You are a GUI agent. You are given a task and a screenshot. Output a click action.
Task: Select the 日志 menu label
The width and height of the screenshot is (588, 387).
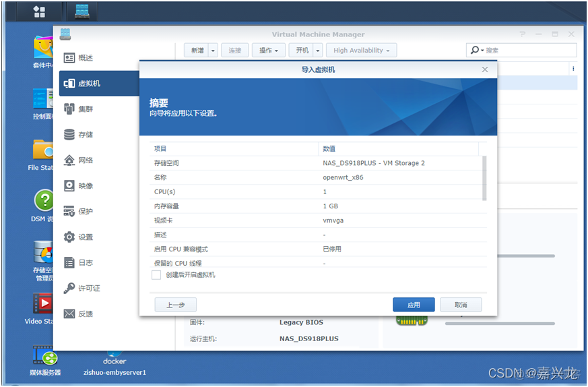pos(86,262)
